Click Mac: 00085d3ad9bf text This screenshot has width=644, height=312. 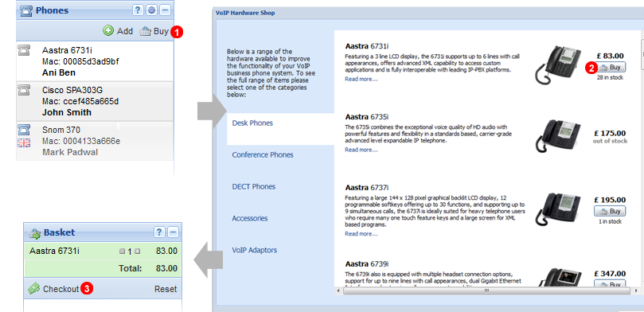[x=81, y=61]
